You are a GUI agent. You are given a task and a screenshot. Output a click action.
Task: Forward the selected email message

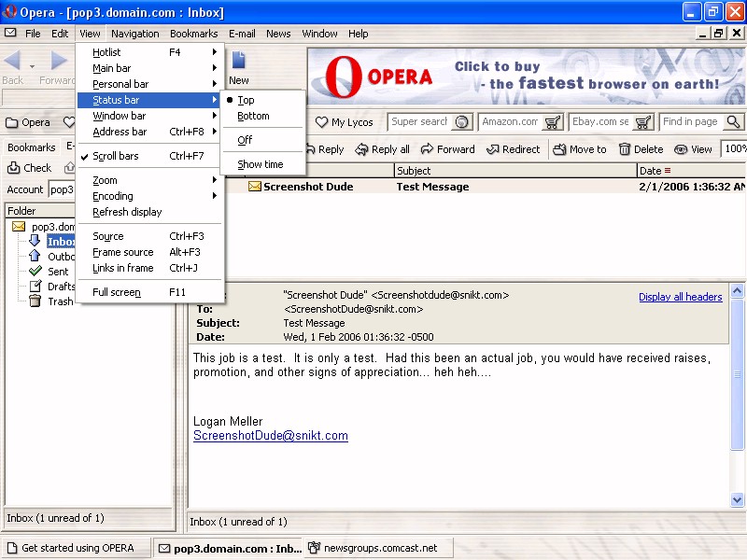(x=428, y=149)
